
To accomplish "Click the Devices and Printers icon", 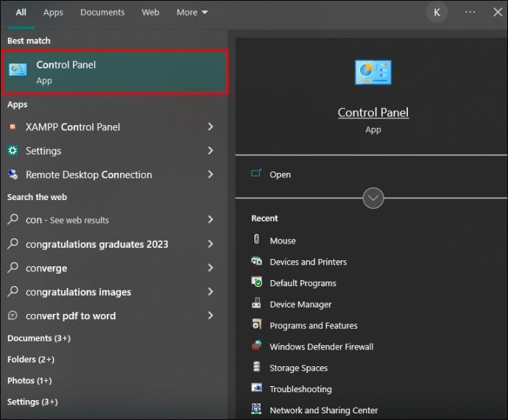I will click(x=257, y=260).
